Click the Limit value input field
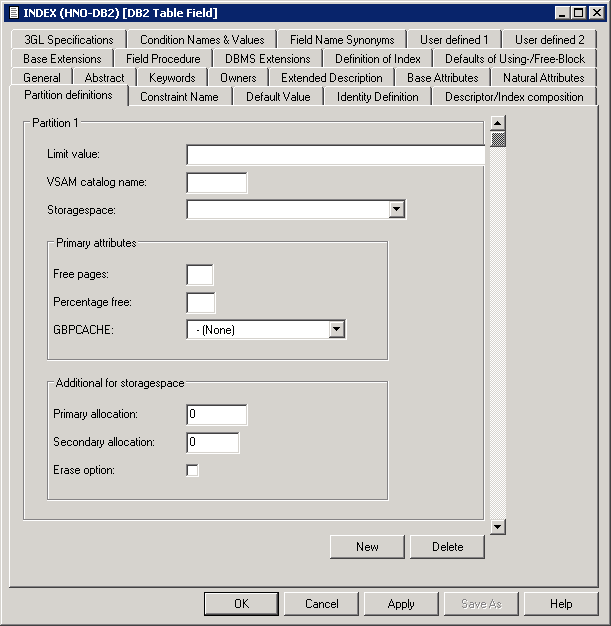Image resolution: width=611 pixels, height=626 pixels. point(335,155)
